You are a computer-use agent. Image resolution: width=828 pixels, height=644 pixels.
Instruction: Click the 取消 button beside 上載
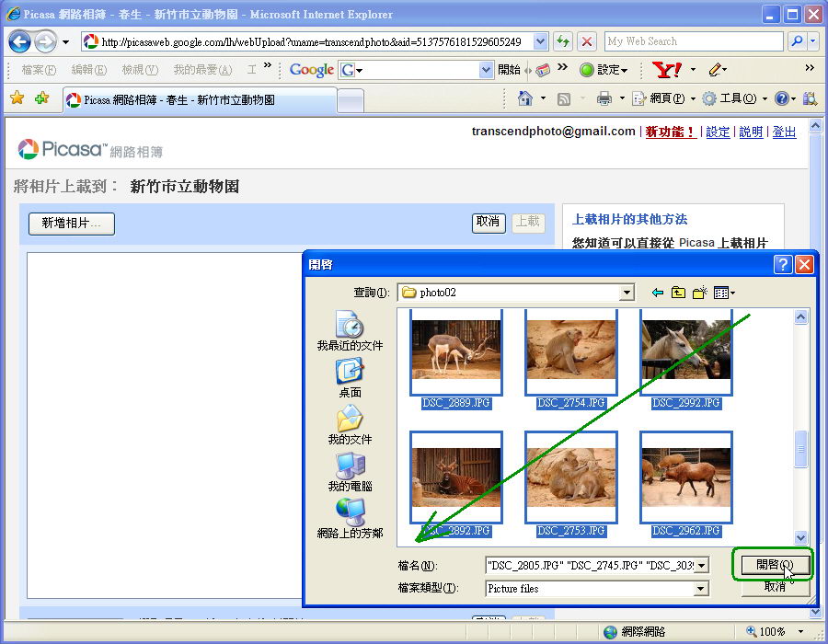(x=489, y=223)
